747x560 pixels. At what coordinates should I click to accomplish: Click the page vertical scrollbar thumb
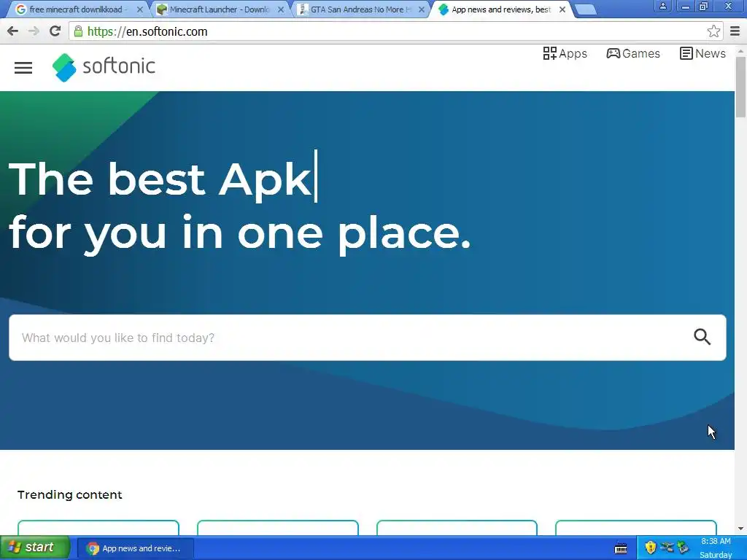740,86
